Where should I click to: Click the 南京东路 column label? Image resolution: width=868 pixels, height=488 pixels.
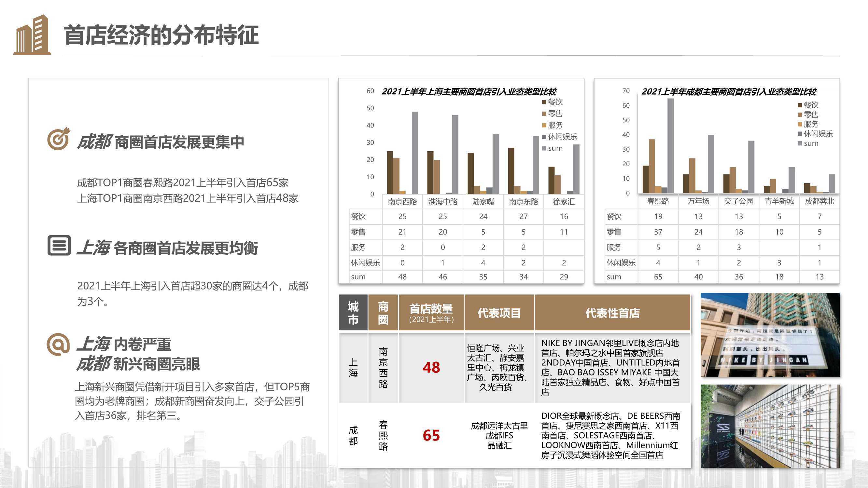[524, 202]
